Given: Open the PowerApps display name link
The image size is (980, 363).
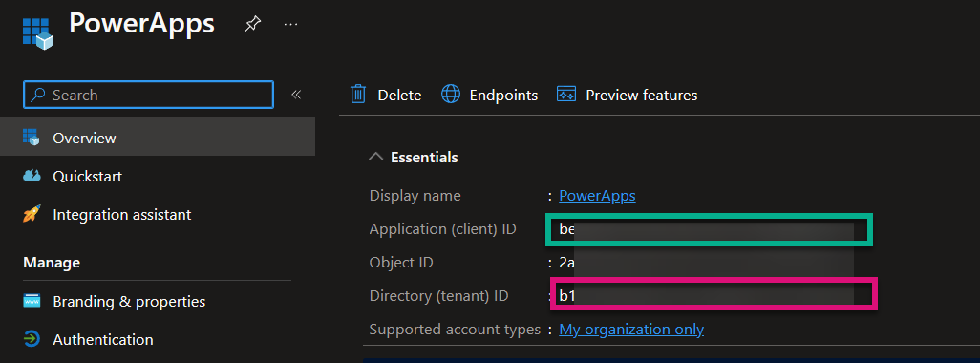Looking at the screenshot, I should 597,196.
